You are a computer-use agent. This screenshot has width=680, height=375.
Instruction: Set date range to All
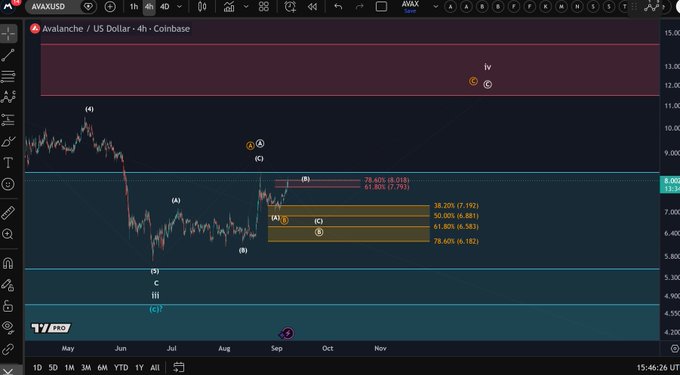click(155, 368)
